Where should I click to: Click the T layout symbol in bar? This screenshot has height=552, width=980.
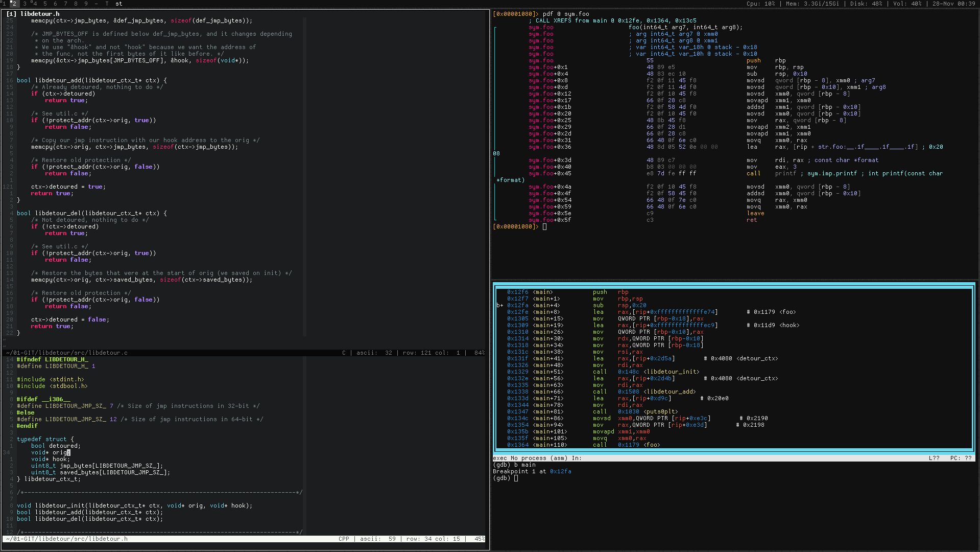click(107, 4)
